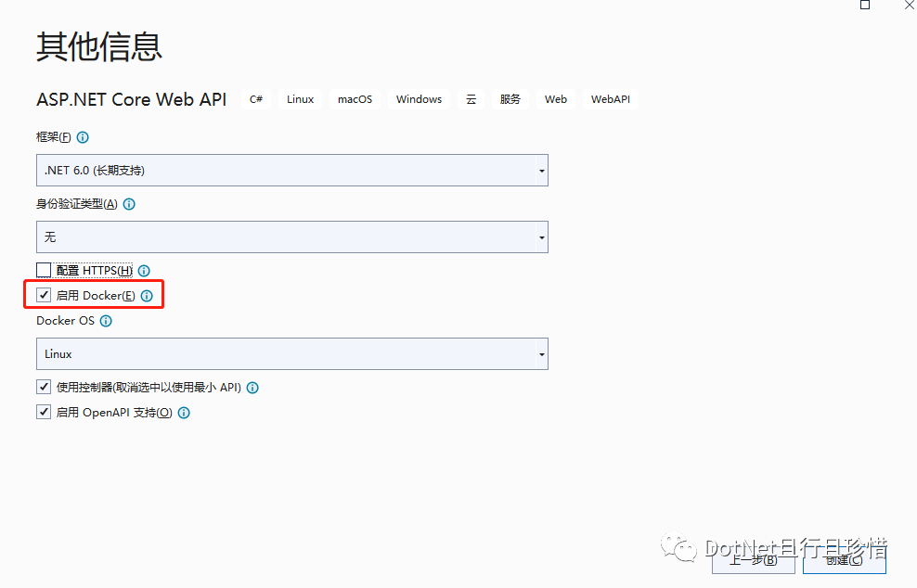917x588 pixels.
Task: Click info icon beside 配置 HTTPS(H)
Action: (x=144, y=271)
